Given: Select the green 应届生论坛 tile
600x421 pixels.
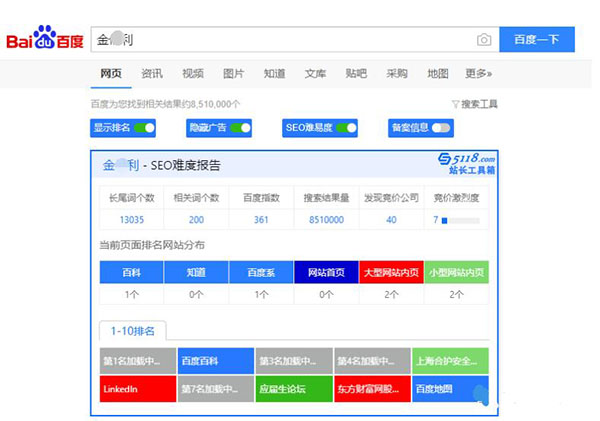Looking at the screenshot, I should tap(294, 388).
